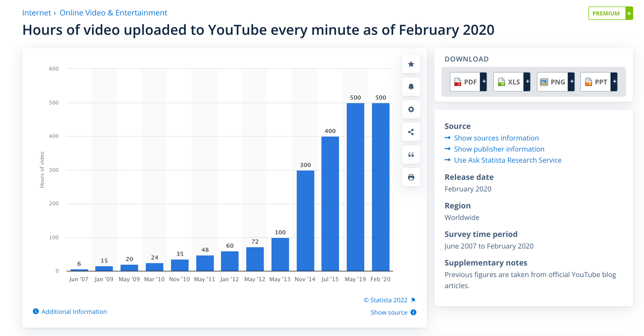Click Show source link

[x=389, y=313]
